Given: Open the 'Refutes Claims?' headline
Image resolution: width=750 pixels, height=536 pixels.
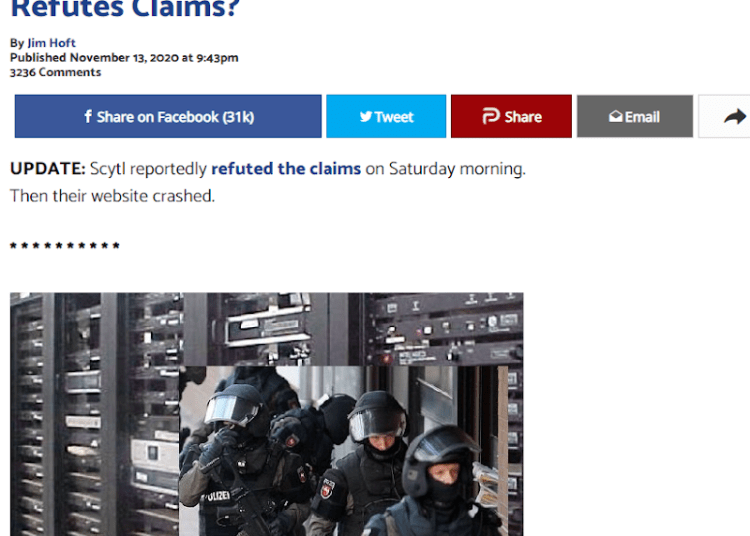Looking at the screenshot, I should pyautogui.click(x=125, y=8).
